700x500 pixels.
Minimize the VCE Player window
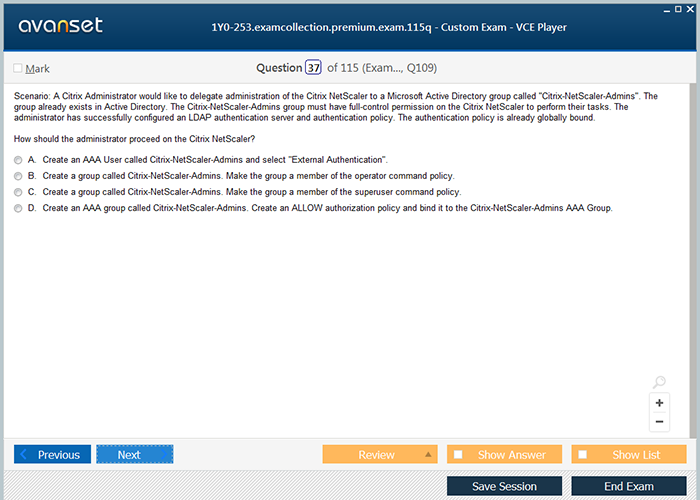point(667,9)
